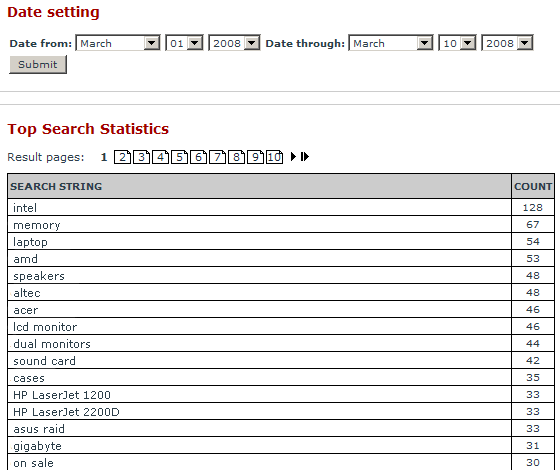Open result page 10
Viewport: 560px width, 470px height.
274,157
